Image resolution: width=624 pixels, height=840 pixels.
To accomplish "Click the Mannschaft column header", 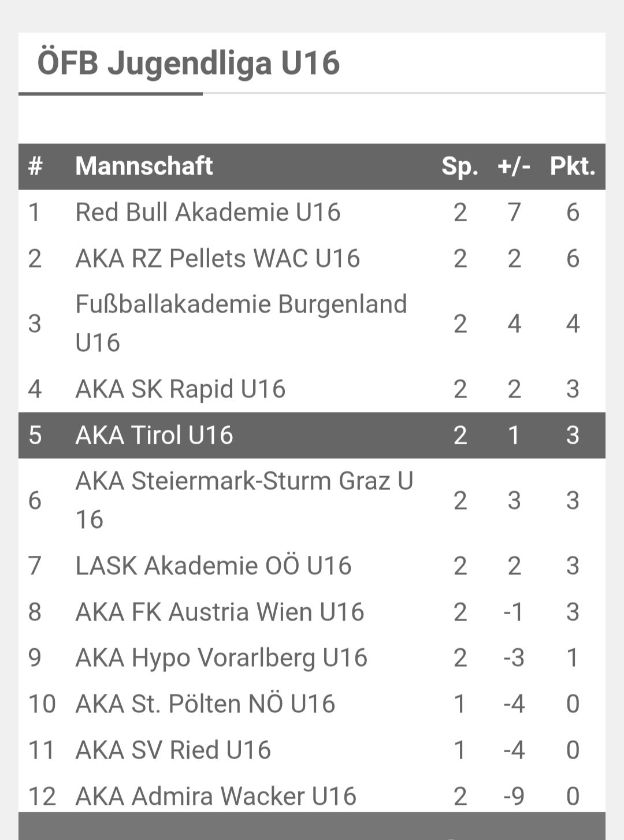I will point(144,166).
